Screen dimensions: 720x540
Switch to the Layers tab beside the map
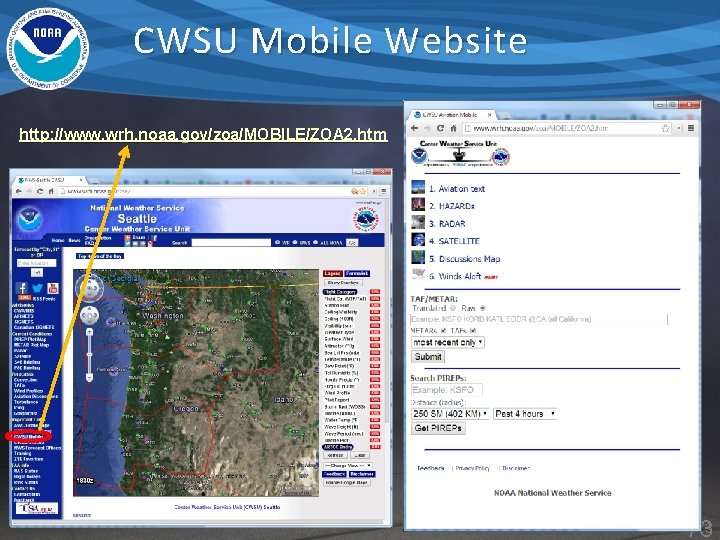click(332, 273)
